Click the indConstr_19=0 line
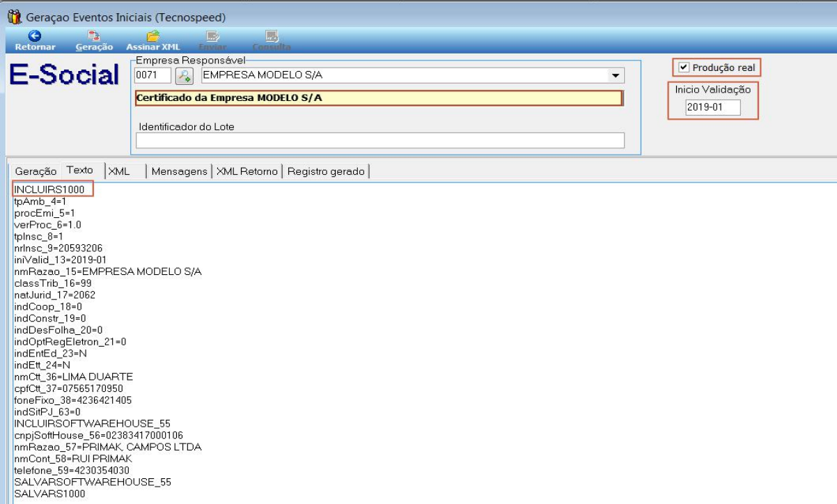 click(x=50, y=318)
